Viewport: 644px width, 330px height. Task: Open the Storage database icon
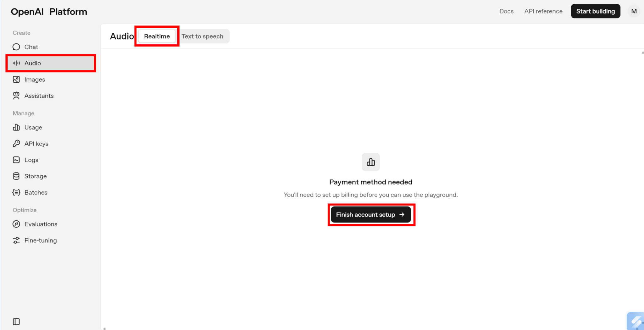[x=16, y=176]
